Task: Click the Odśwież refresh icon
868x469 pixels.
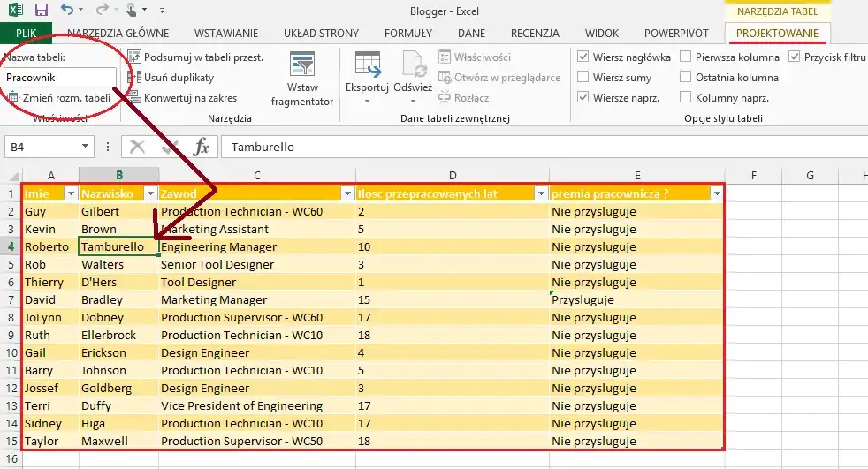Action: click(412, 65)
